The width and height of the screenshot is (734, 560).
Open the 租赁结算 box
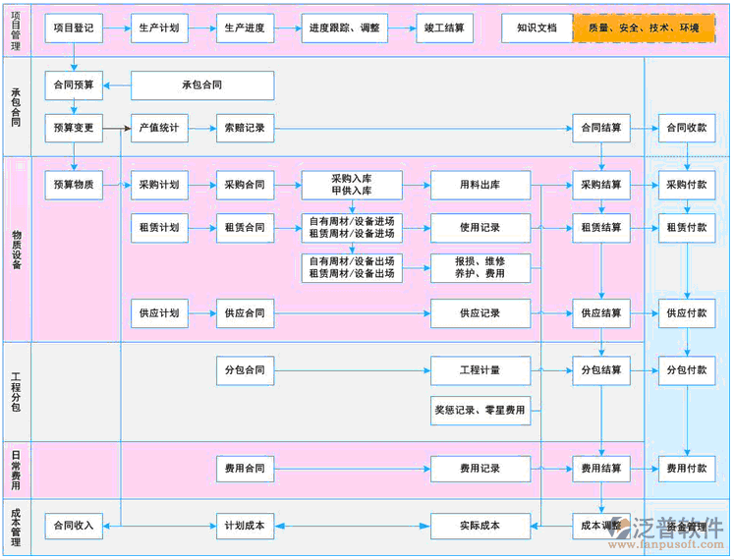coord(601,228)
